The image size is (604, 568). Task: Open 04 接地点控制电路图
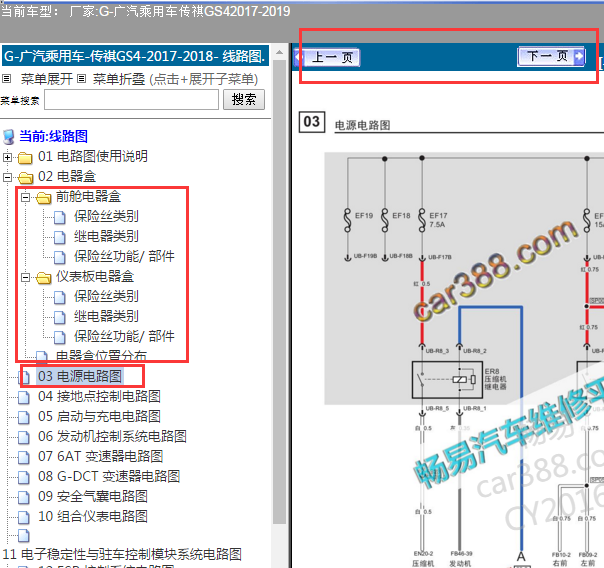pos(99,396)
